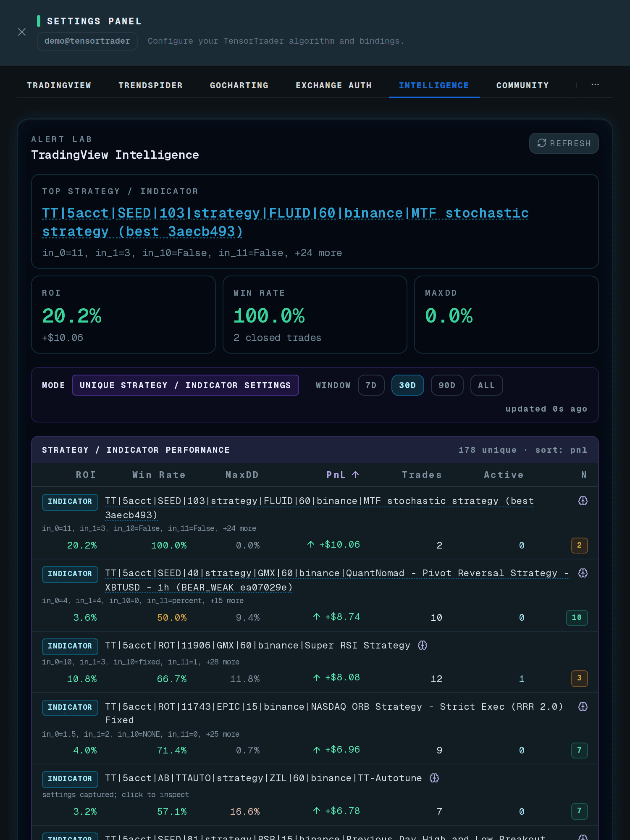Click the N count badge 3 on Super RSI row
The height and width of the screenshot is (840, 630).
(x=579, y=678)
